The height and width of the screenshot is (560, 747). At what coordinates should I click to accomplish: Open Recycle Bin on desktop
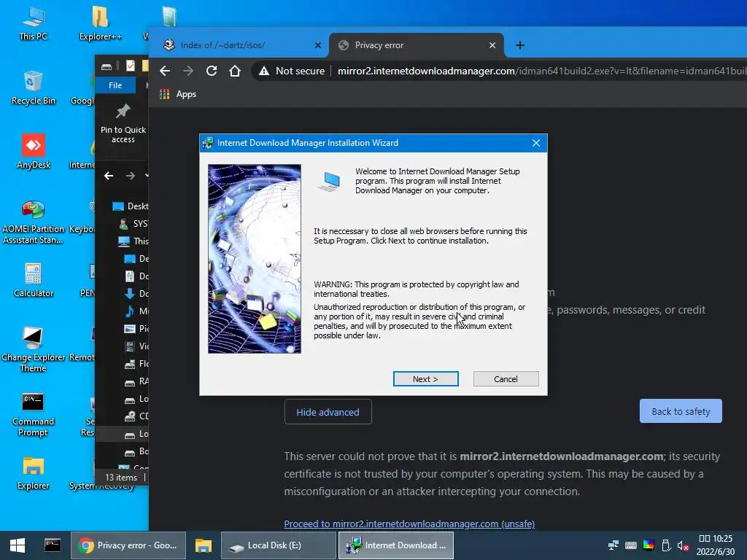click(34, 87)
